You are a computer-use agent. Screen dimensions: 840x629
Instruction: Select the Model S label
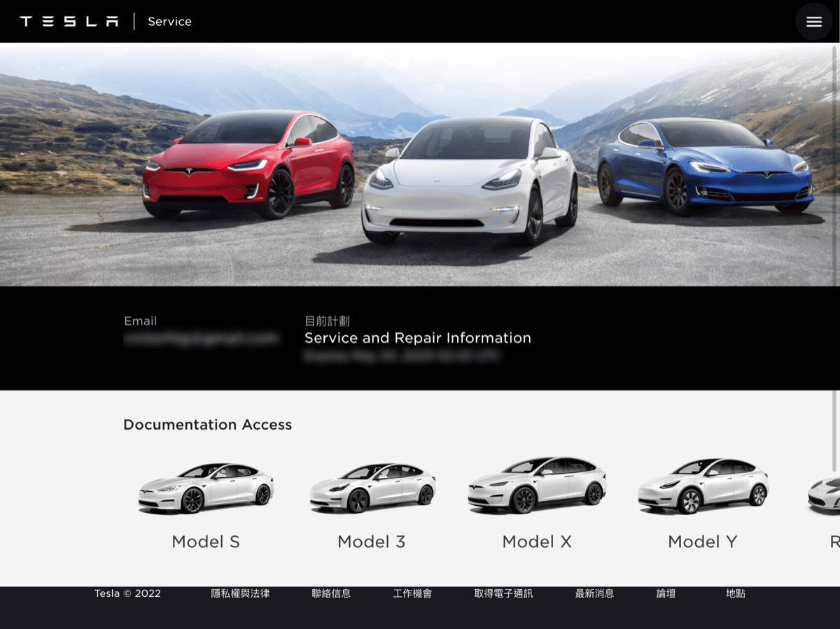click(206, 542)
